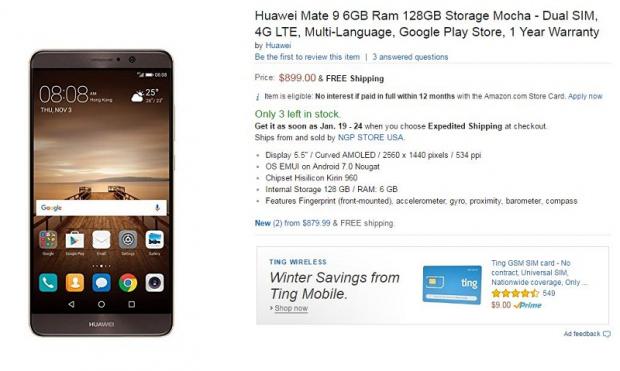Click Shop now in Ting Wireless ad
The height and width of the screenshot is (371, 620).
click(x=291, y=308)
